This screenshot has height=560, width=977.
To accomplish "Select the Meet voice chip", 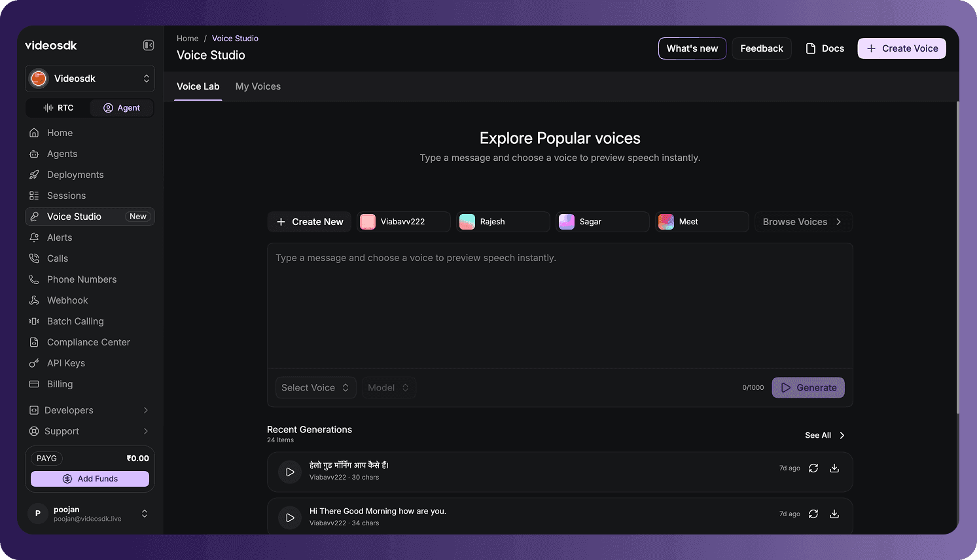I will (x=702, y=222).
